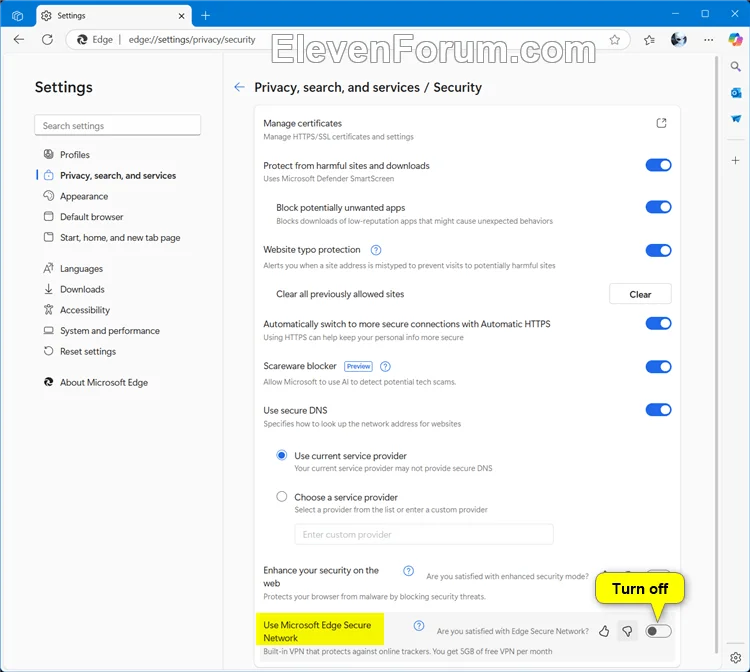The width and height of the screenshot is (750, 672).
Task: Show help for Scareware blocker
Action: (x=385, y=366)
